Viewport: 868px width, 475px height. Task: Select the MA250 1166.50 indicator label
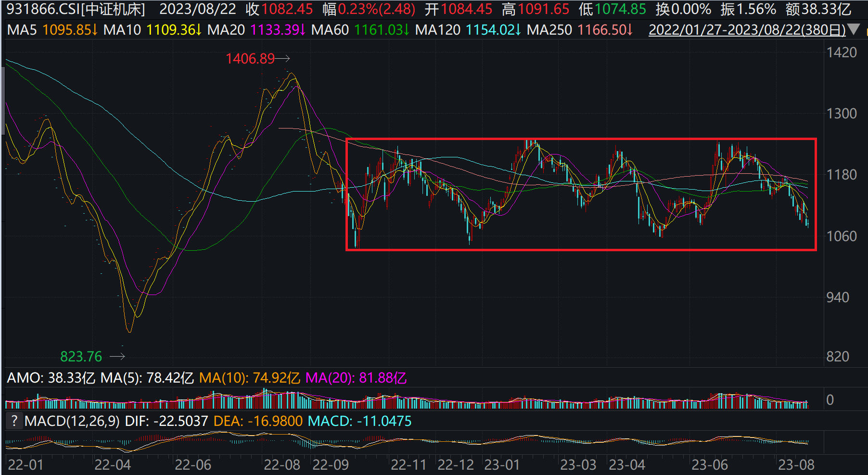(x=580, y=30)
